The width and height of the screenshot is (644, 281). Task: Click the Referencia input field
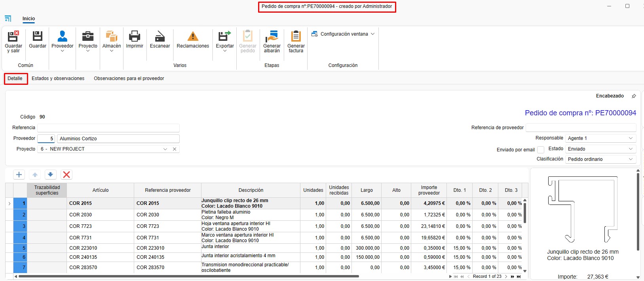108,128
